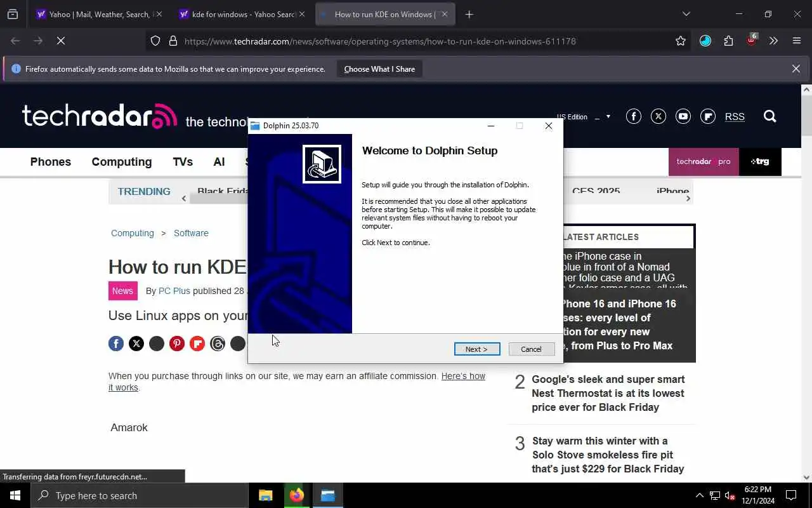This screenshot has height=508, width=812.
Task: Click the taskbar Type here to search box
Action: coord(140,495)
